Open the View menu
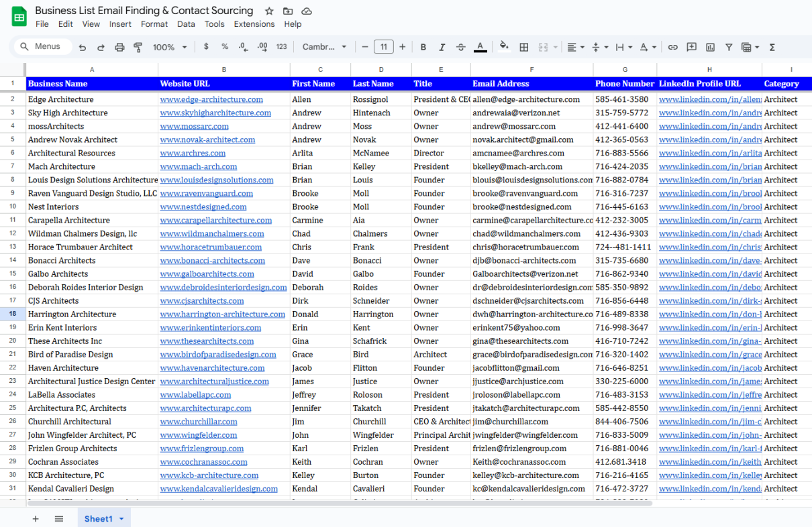 click(91, 24)
